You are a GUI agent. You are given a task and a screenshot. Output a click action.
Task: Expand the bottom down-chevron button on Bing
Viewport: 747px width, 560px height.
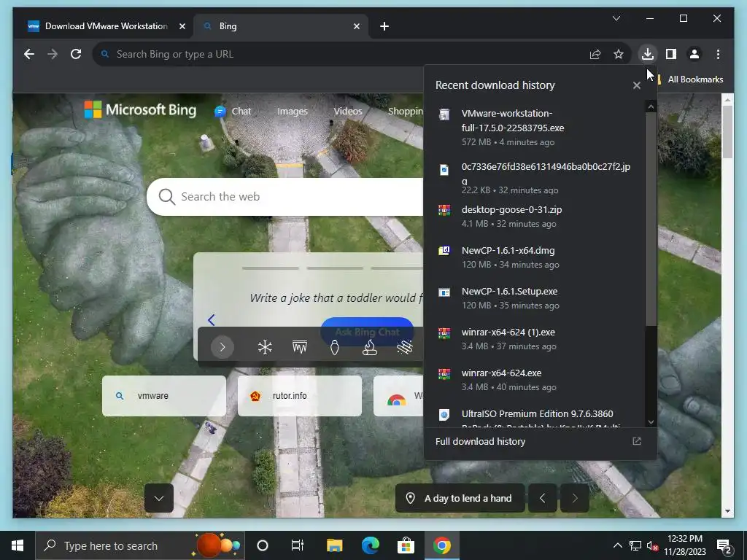(159, 498)
